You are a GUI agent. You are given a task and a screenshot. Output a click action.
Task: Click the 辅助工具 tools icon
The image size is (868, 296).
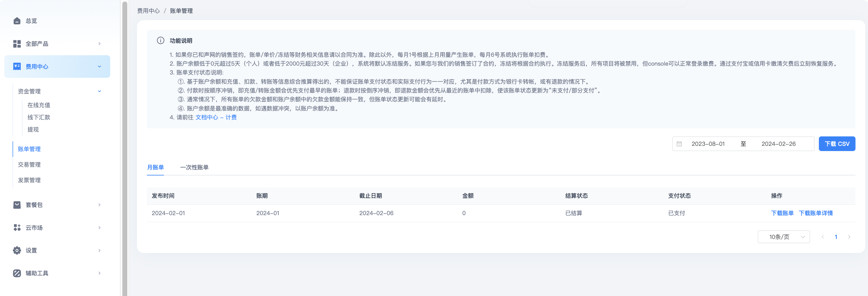point(17,273)
